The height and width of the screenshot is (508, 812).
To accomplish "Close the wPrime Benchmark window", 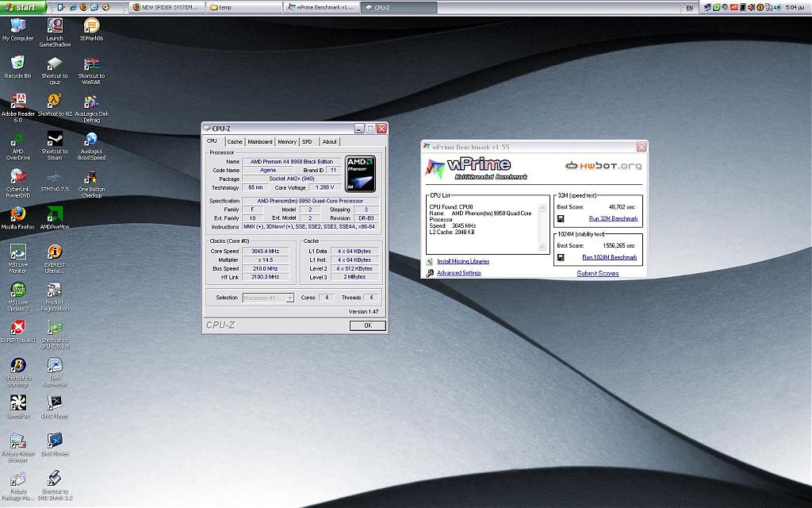I will pos(641,147).
